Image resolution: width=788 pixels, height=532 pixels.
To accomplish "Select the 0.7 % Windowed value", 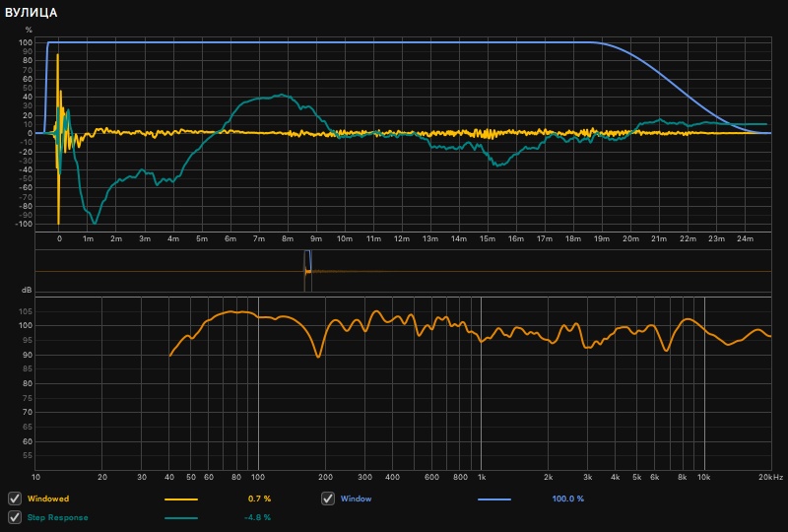I will pos(259,499).
